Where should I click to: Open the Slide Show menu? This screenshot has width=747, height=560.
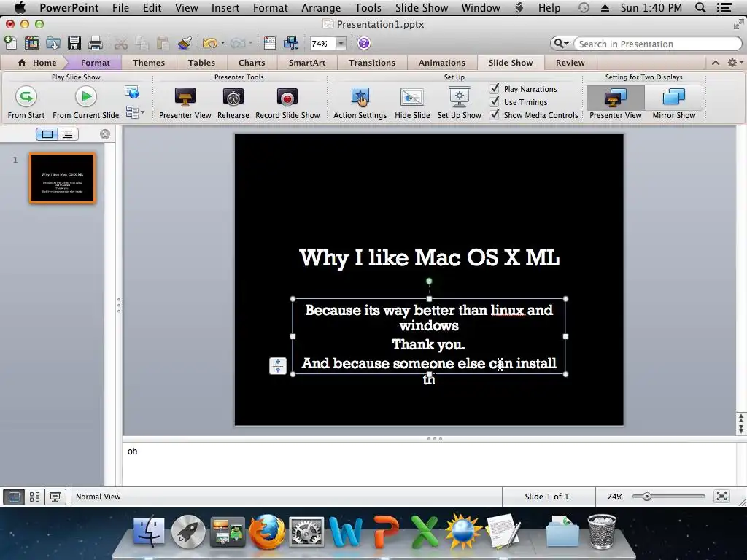(422, 7)
